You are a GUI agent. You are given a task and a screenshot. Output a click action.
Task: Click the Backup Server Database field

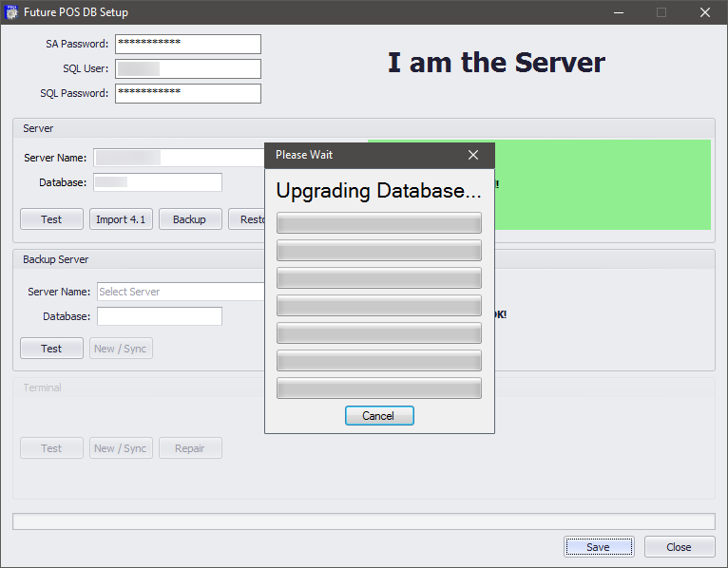(x=160, y=316)
